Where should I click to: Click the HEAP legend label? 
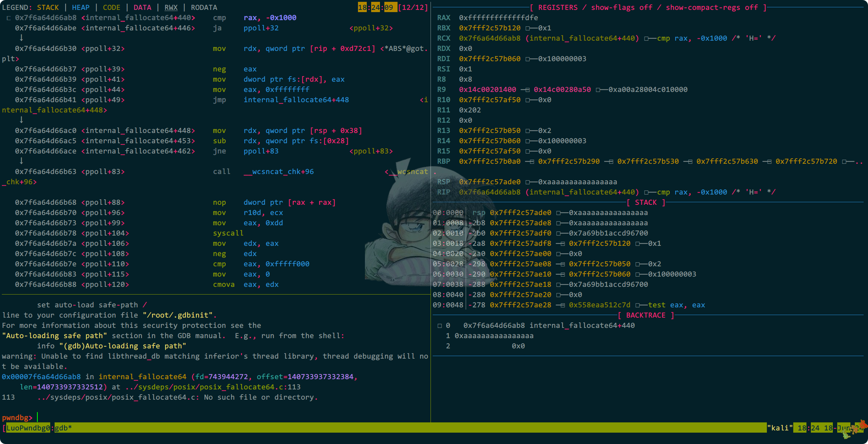point(81,7)
